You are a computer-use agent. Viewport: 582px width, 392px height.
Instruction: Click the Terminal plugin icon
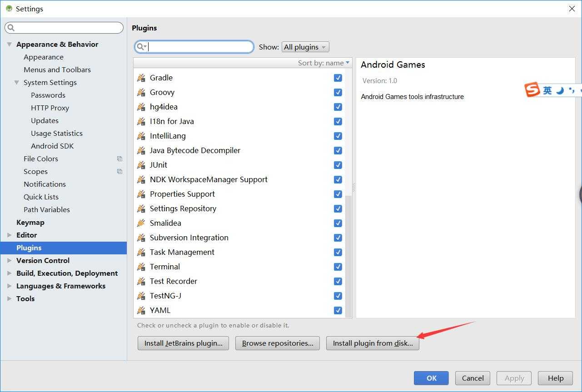(141, 267)
